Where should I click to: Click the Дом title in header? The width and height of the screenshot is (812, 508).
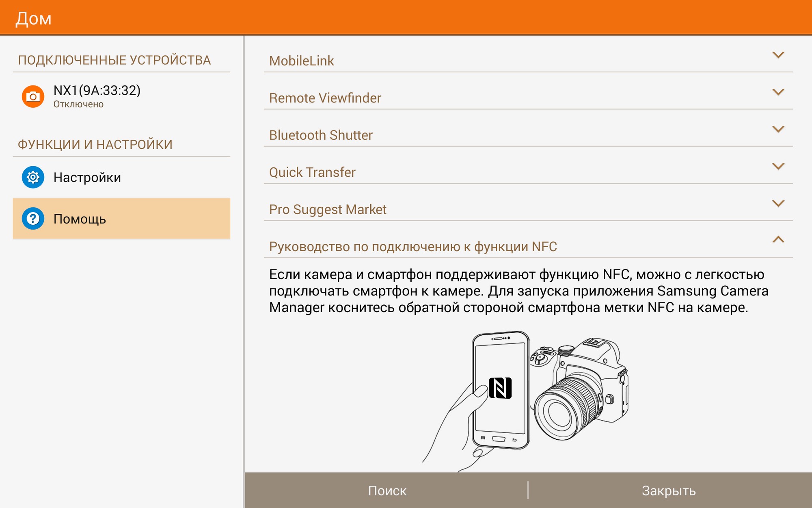(x=34, y=18)
